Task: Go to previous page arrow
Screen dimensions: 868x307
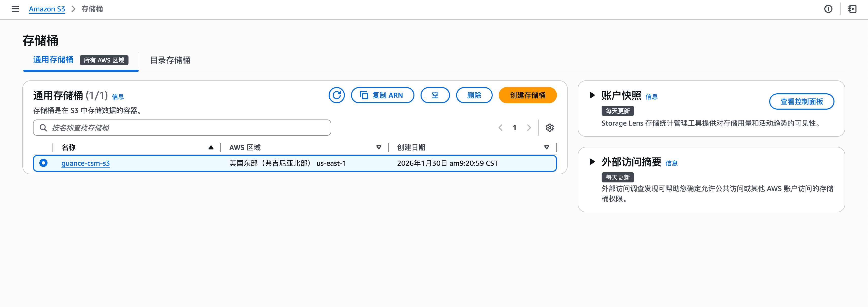Action: [x=500, y=128]
